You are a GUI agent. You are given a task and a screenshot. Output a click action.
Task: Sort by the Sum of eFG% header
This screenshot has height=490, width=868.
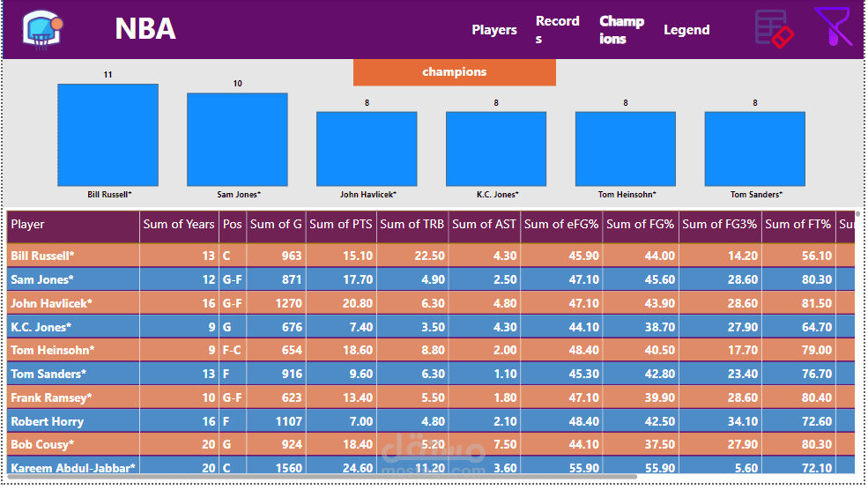pos(561,226)
